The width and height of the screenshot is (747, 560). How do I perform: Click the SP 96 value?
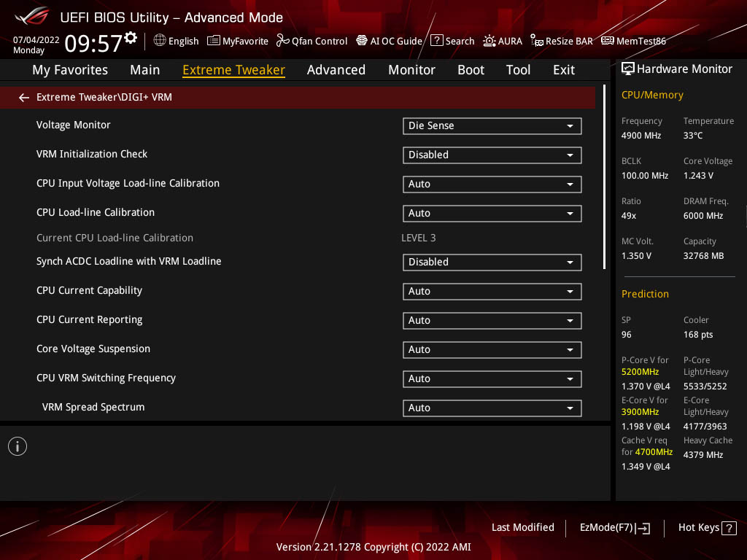pyautogui.click(x=627, y=335)
